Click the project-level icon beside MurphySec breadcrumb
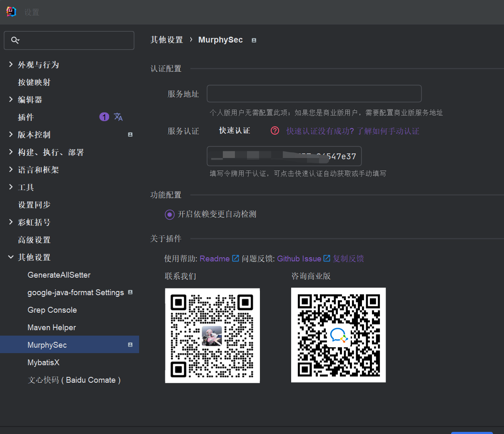504x434 pixels. 254,40
